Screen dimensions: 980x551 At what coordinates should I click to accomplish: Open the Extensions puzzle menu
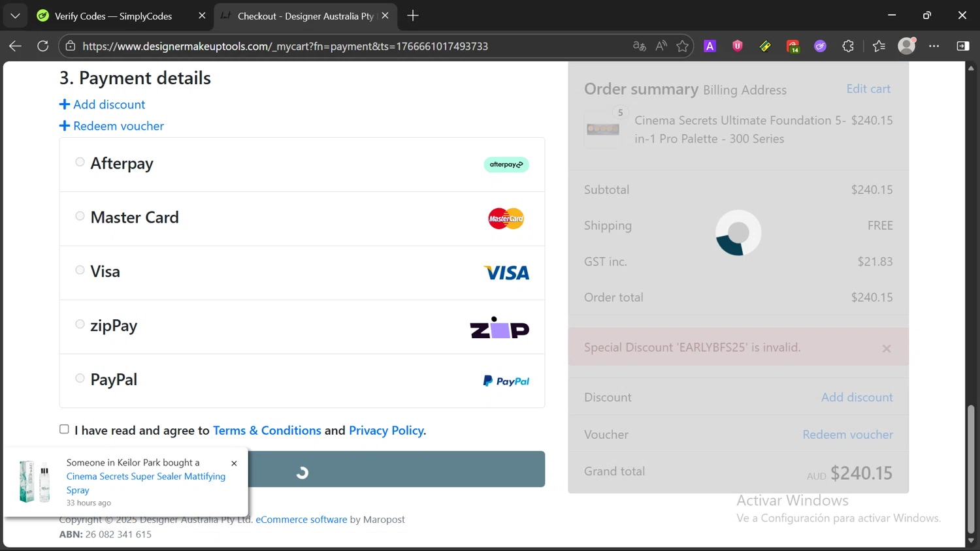pos(848,46)
